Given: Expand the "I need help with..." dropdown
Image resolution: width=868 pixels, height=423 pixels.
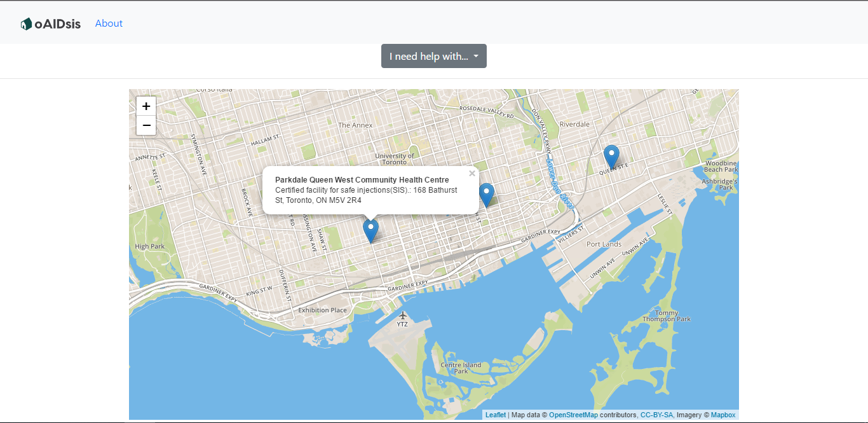Looking at the screenshot, I should (x=434, y=56).
